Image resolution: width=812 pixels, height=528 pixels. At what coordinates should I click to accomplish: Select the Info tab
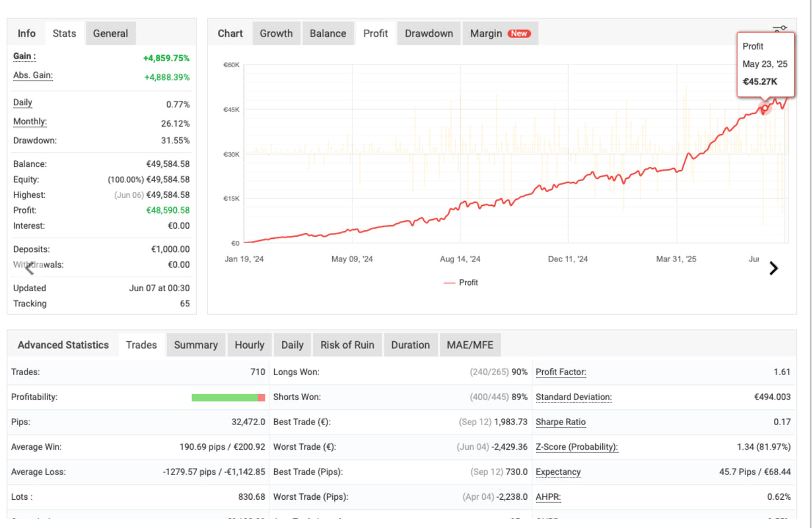(26, 34)
